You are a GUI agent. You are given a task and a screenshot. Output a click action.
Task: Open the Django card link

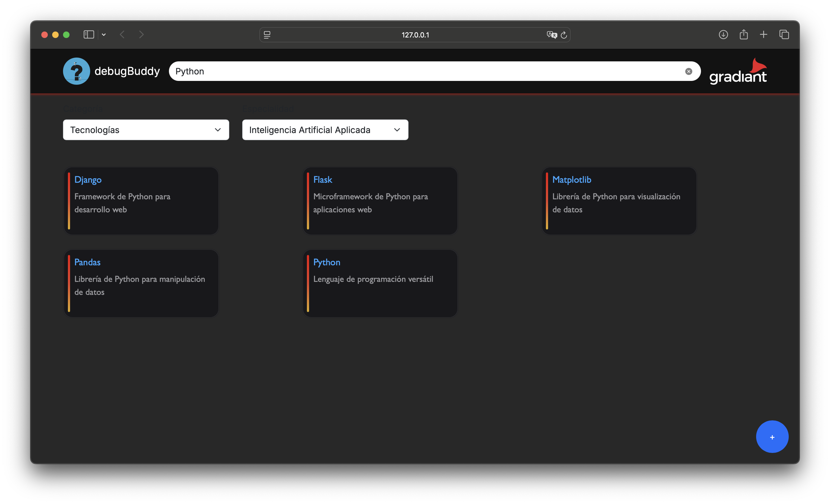[88, 179]
